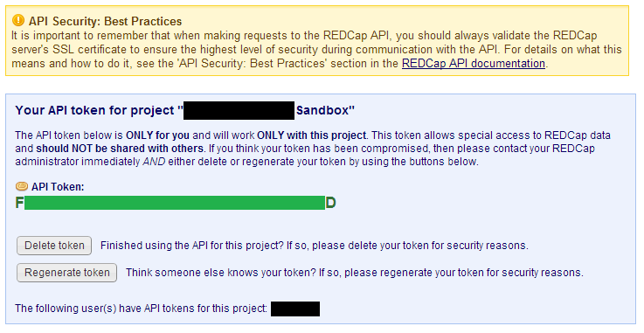Click the 'Think someone else knows your token' text

[x=355, y=273]
